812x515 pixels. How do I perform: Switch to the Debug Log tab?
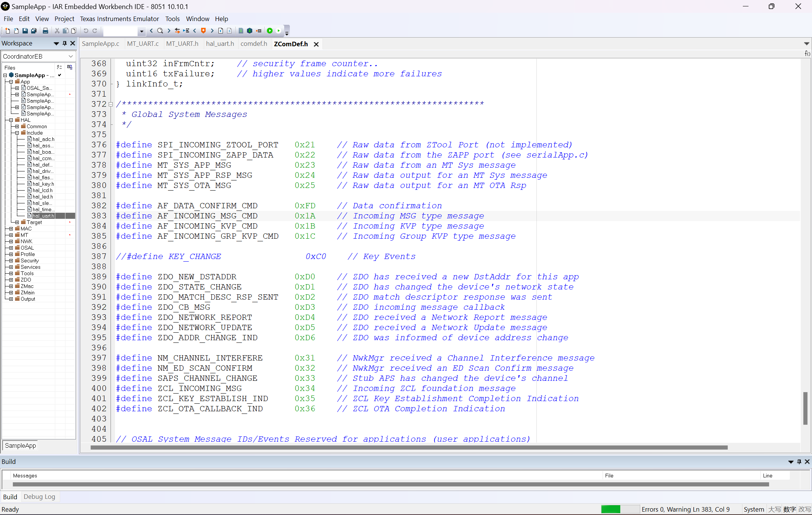pyautogui.click(x=39, y=497)
